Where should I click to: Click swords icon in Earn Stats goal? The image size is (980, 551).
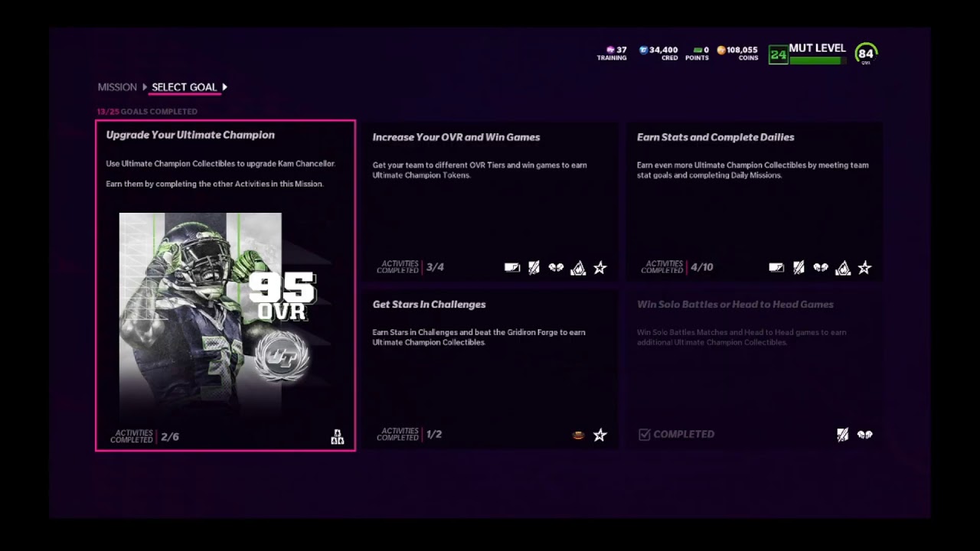pos(799,267)
